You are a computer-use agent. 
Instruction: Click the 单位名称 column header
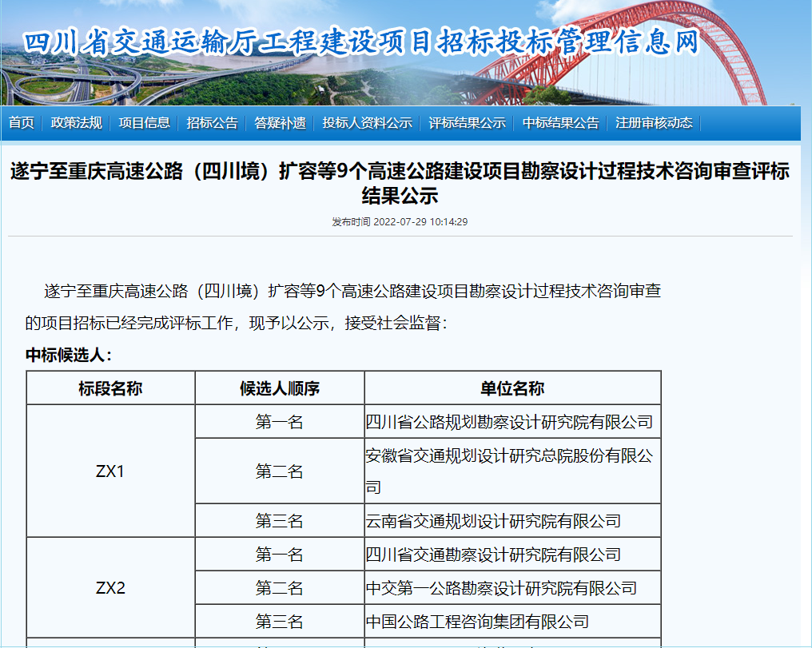coord(512,388)
